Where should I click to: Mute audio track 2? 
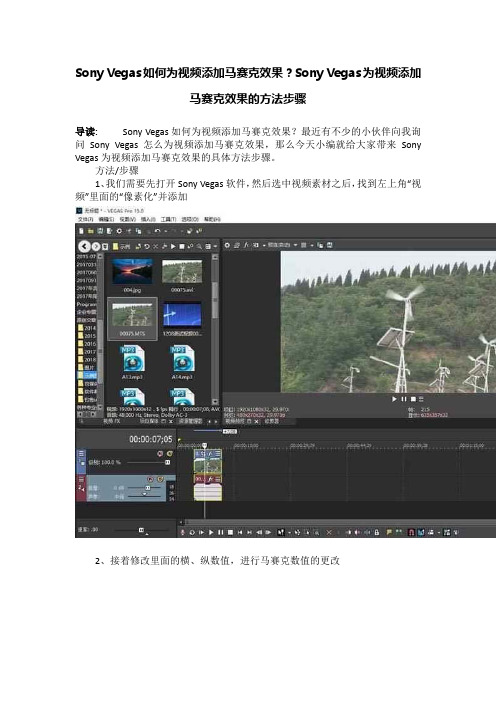tap(151, 479)
